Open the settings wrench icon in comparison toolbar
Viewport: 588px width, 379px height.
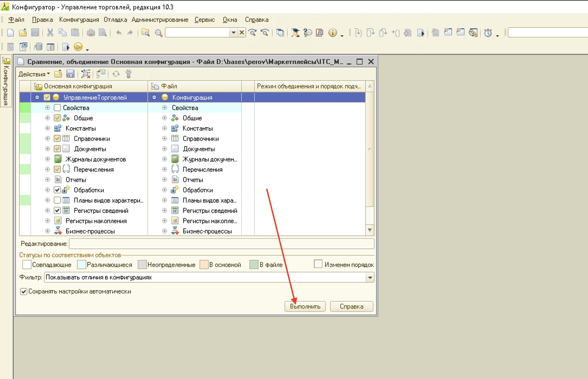point(128,74)
